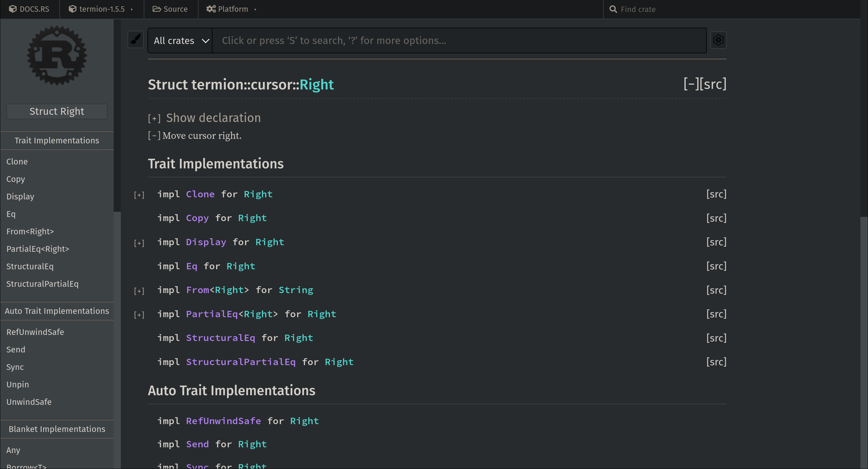Open [src] for impl Eq
This screenshot has width=868, height=469.
716,266
